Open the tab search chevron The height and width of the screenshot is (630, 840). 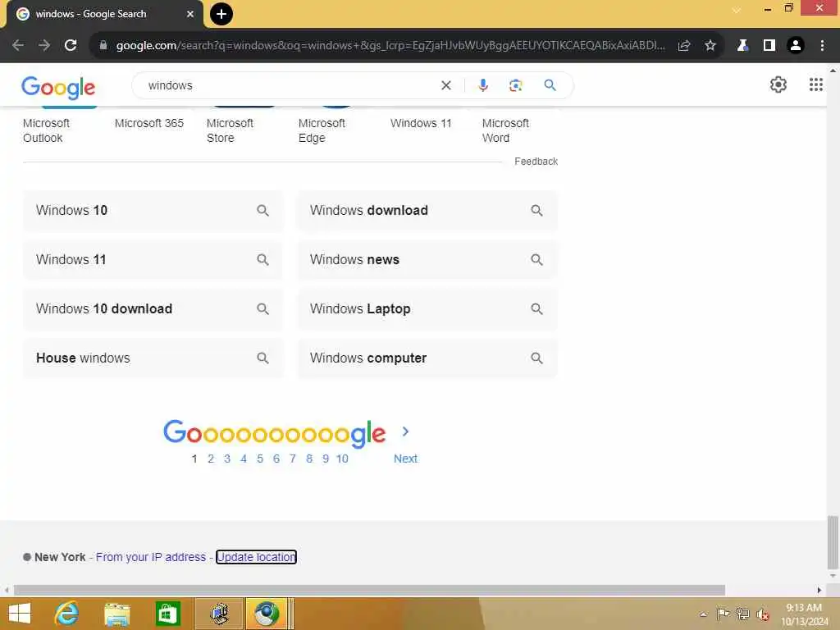tap(737, 10)
